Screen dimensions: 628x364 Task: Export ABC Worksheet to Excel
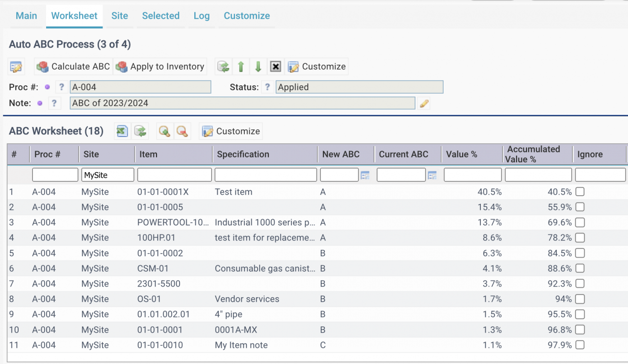pyautogui.click(x=122, y=131)
